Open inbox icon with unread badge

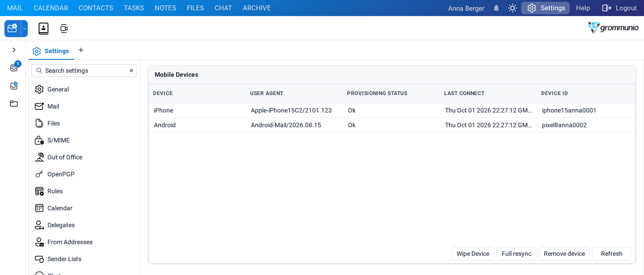tap(14, 67)
